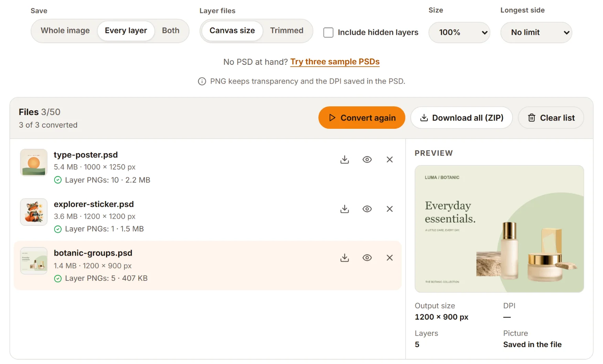
Task: Preview type-poster.psd with eye icon
Action: click(x=367, y=159)
